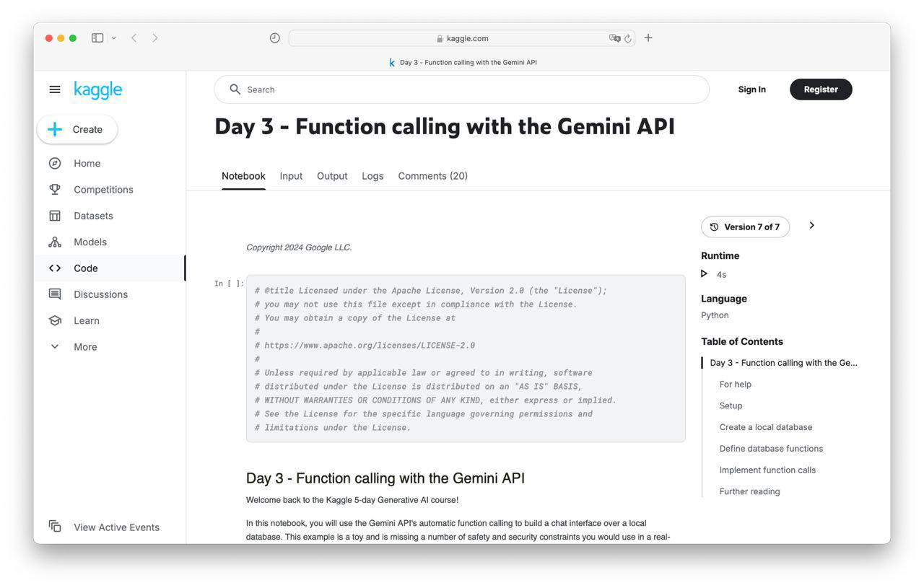Click the Datasets table icon

coord(55,216)
